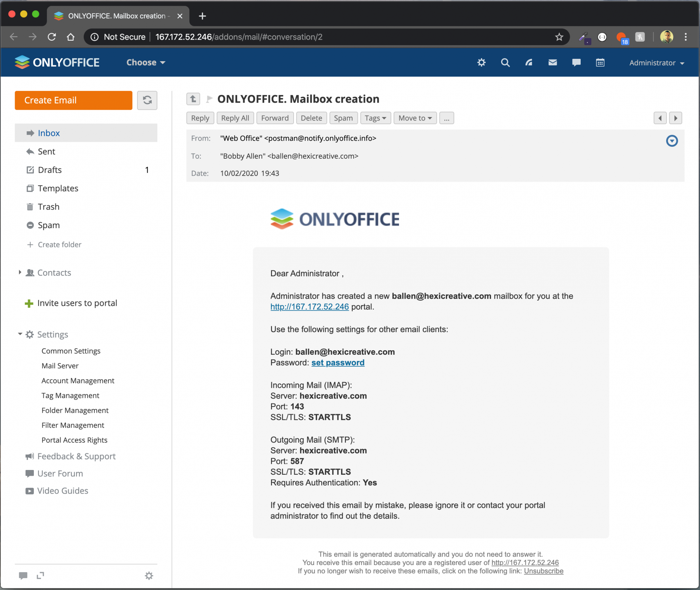
Task: Open Common Settings
Action: [x=71, y=351]
